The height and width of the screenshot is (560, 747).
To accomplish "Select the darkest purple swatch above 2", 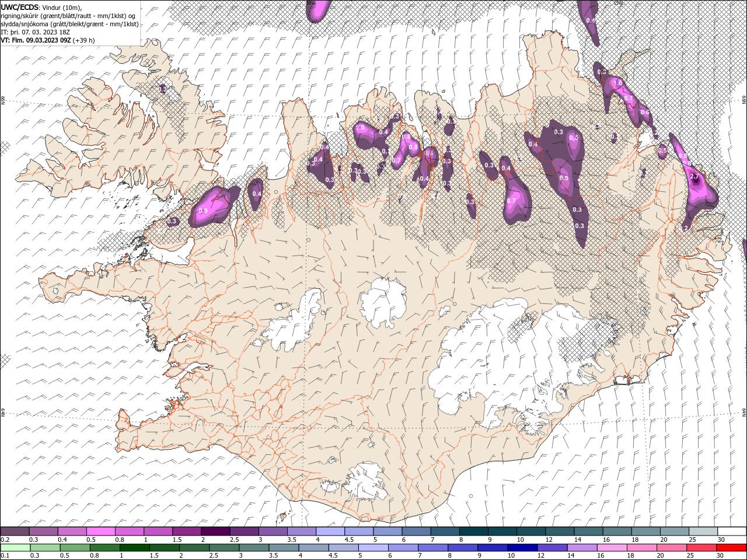I will (x=215, y=531).
